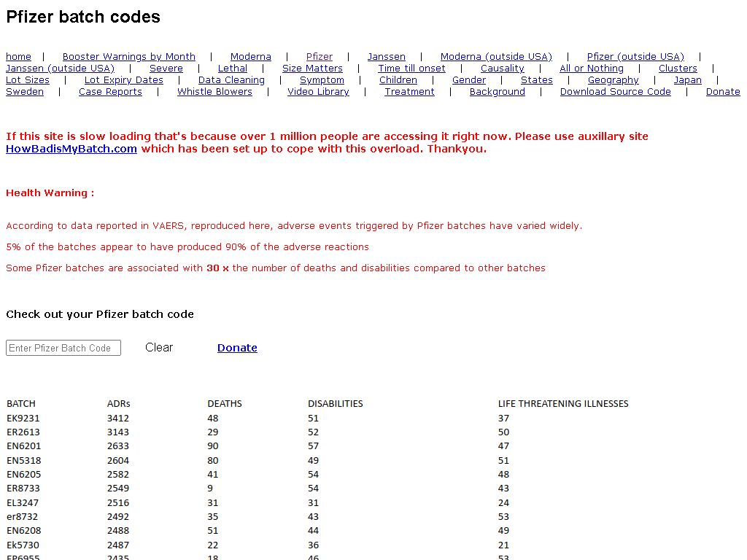Viewport: 747px width, 560px height.
Task: Open Booster Warnings by Month page
Action: pyautogui.click(x=128, y=57)
